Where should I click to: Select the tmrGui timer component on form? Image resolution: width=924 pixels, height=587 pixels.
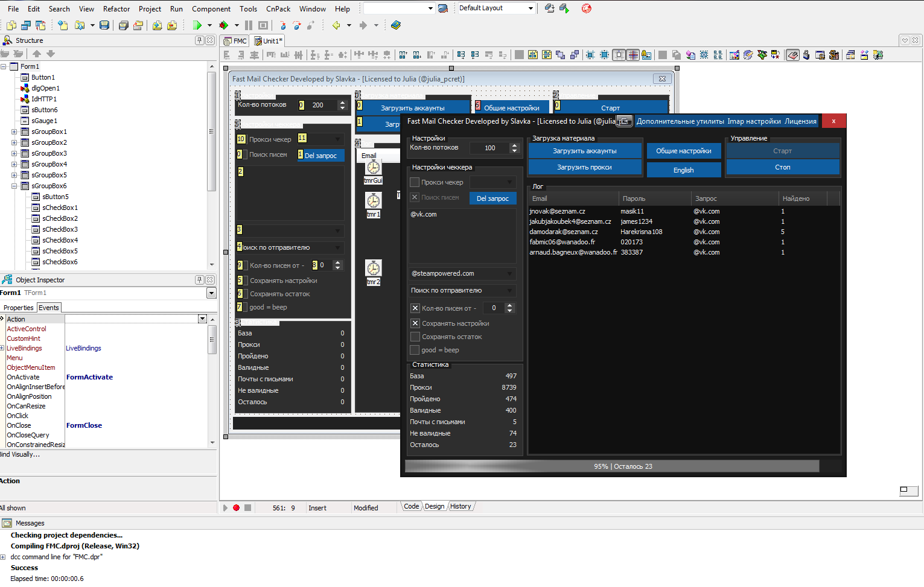click(374, 168)
